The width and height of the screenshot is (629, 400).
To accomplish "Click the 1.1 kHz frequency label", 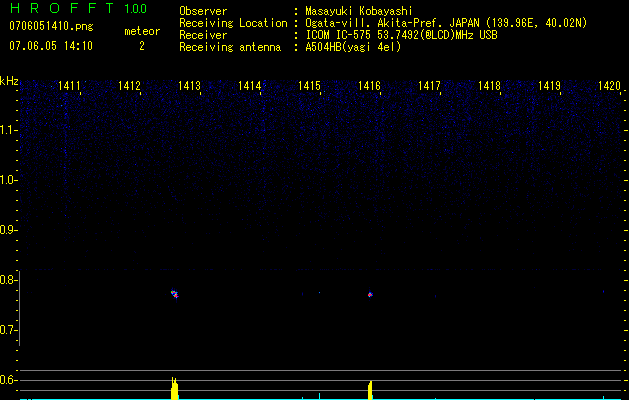I will coord(8,130).
